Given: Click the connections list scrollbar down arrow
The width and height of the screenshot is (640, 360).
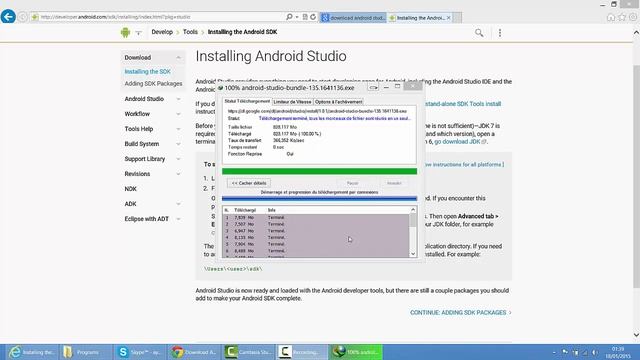Looking at the screenshot, I should tap(413, 254).
